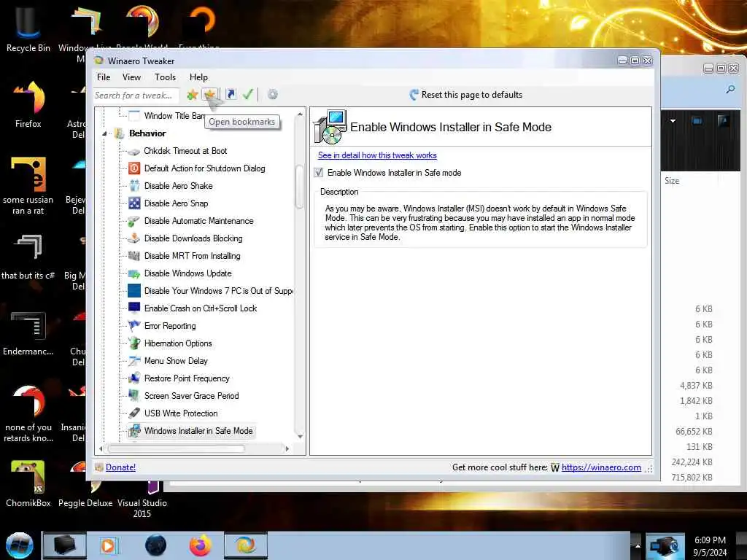Click the Disable Downloads Blocking icon
747x560 pixels.
(134, 238)
